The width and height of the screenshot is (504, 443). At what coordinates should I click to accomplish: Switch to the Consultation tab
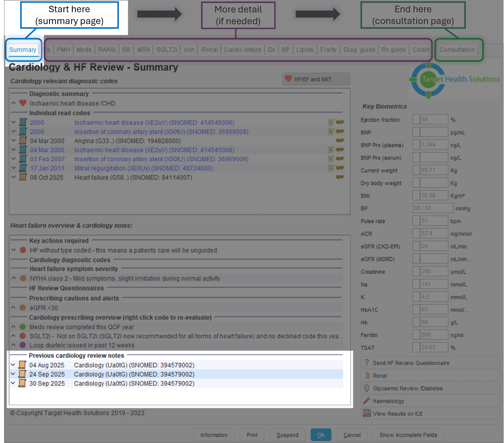(457, 50)
